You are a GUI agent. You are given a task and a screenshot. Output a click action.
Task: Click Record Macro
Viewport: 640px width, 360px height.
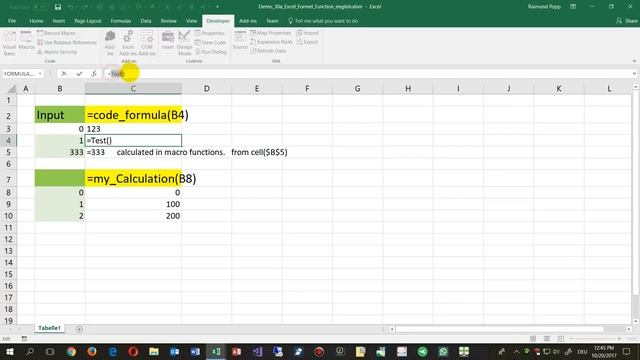point(56,33)
